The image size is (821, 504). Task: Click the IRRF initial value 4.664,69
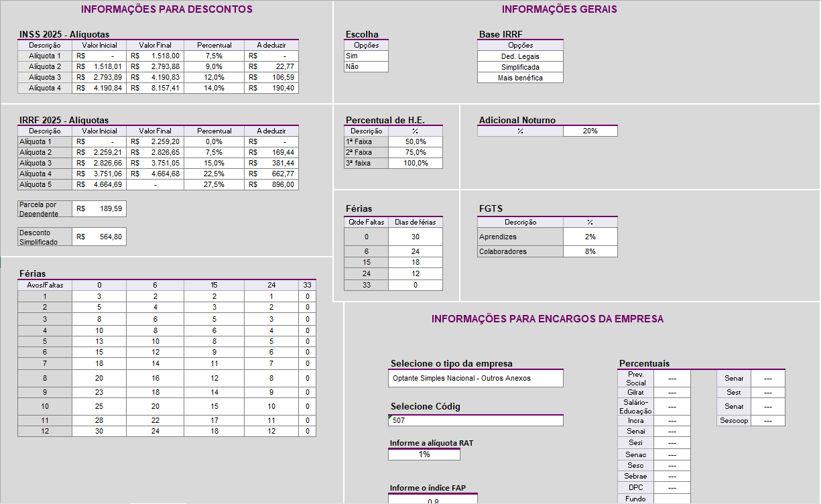[x=99, y=184]
